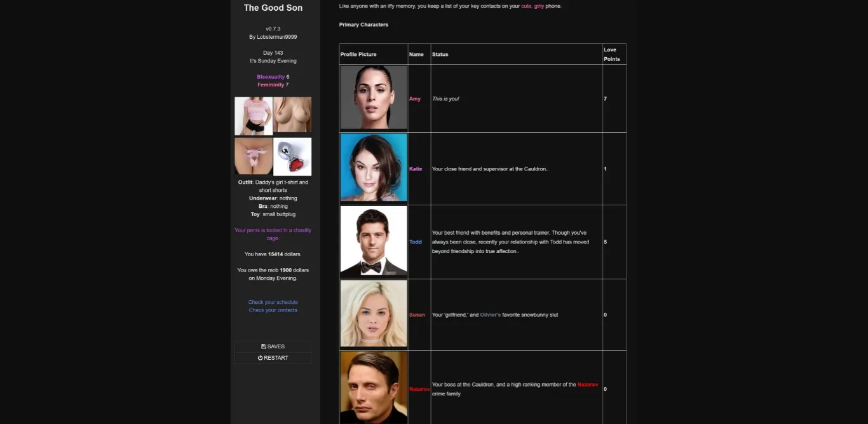Select Nazarov's profile picture
The width and height of the screenshot is (868, 424).
(x=374, y=387)
